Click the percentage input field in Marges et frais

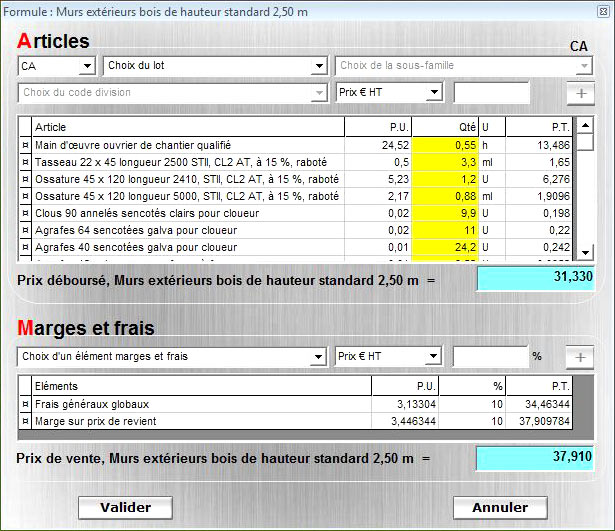(x=490, y=356)
